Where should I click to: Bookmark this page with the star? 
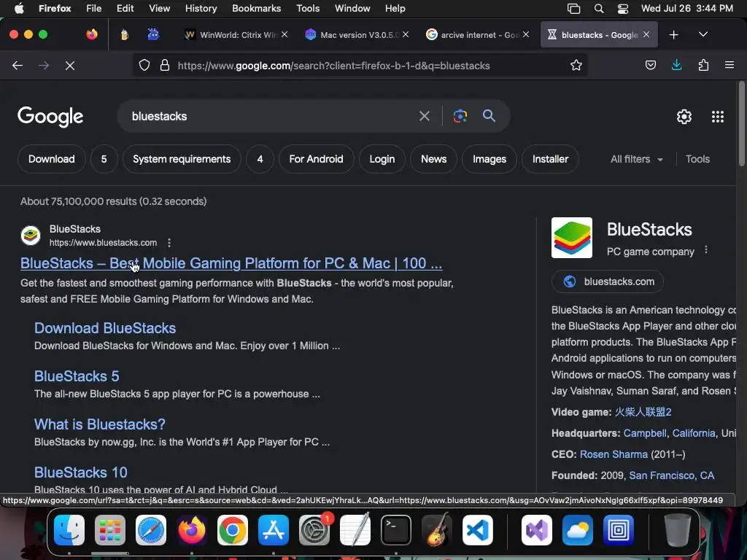point(576,65)
